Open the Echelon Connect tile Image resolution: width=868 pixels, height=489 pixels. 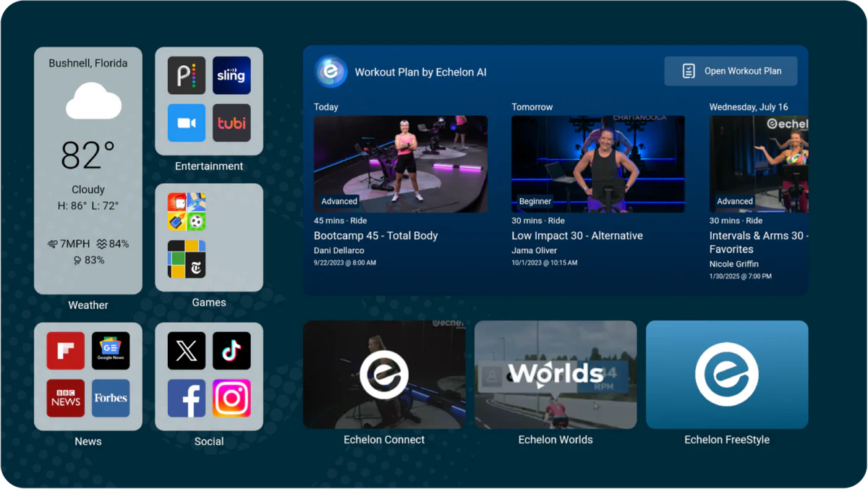(384, 375)
